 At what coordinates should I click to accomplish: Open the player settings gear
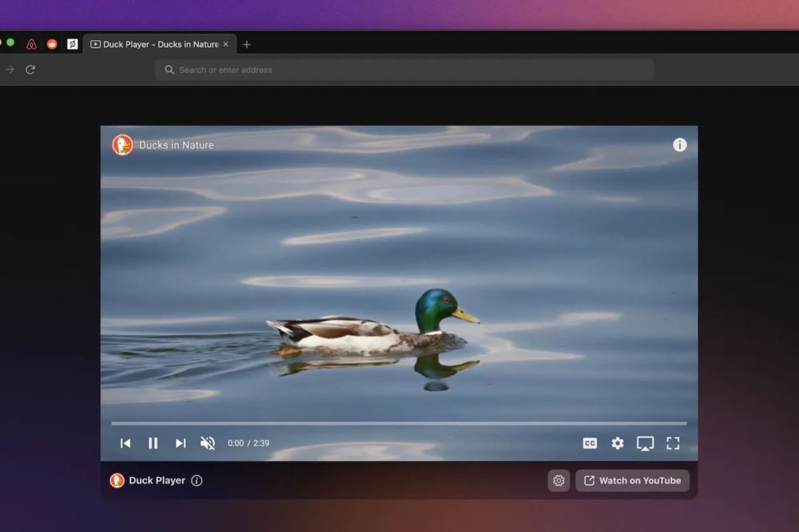coord(617,443)
